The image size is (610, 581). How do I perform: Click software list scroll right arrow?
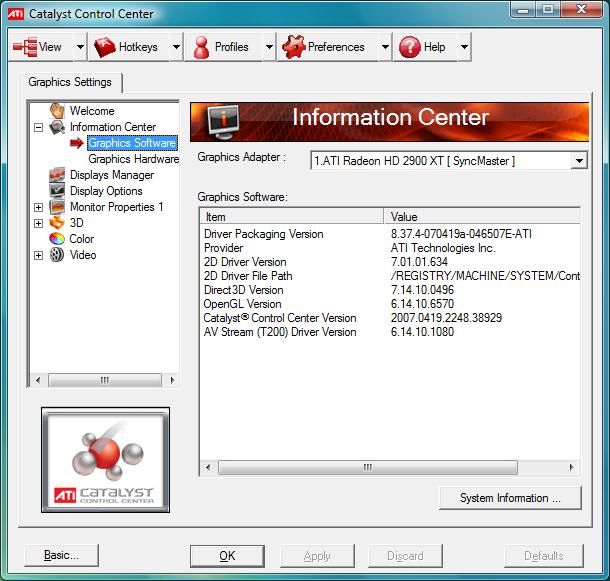[x=571, y=467]
